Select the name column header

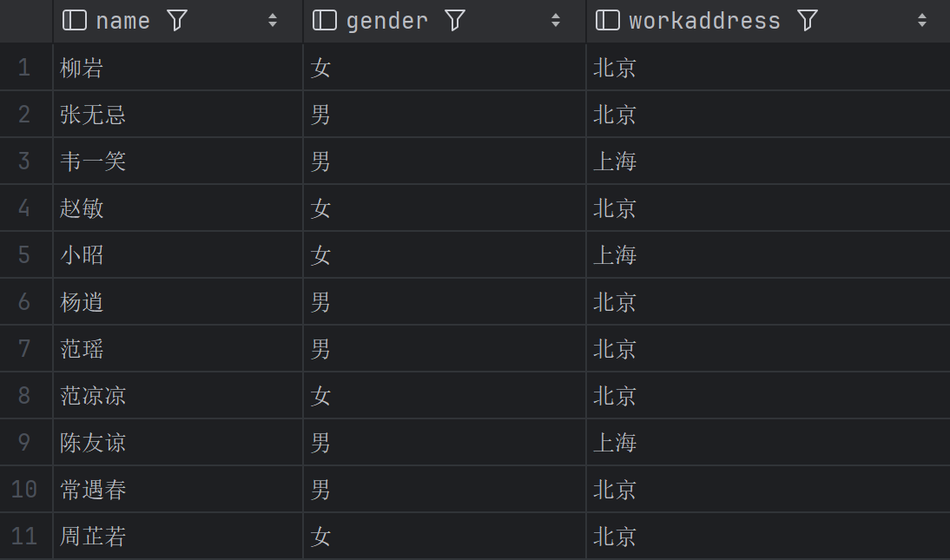tap(122, 21)
